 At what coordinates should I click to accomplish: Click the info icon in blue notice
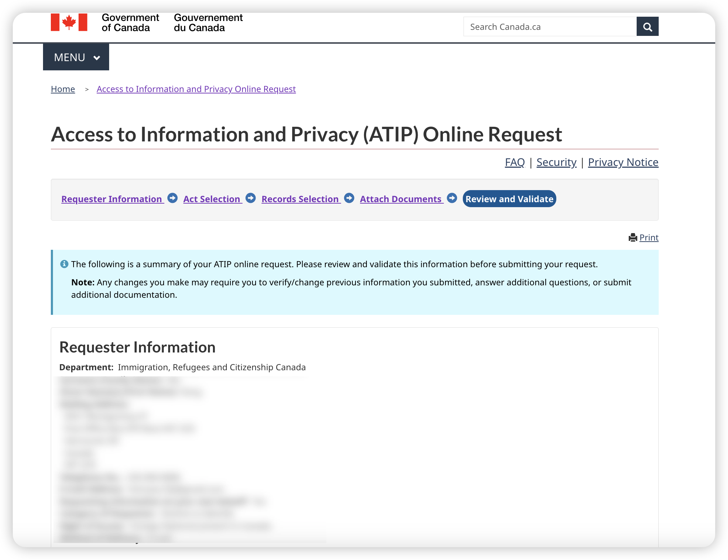click(64, 264)
